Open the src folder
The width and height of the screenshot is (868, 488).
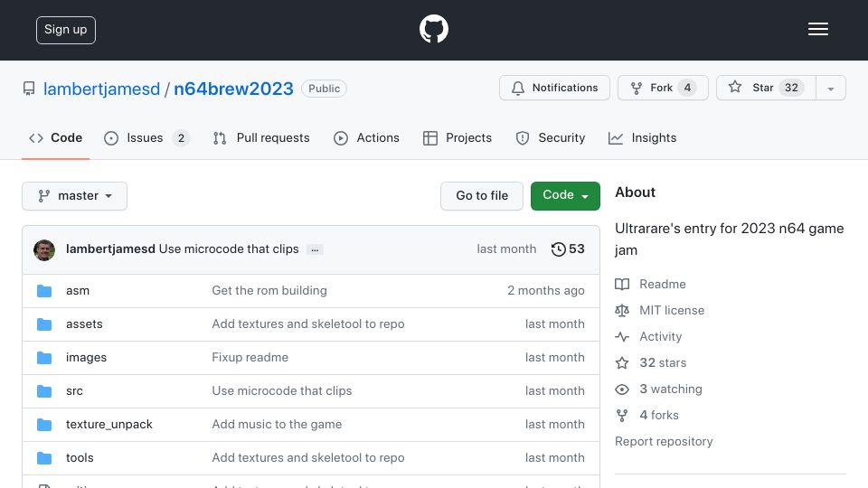tap(74, 390)
